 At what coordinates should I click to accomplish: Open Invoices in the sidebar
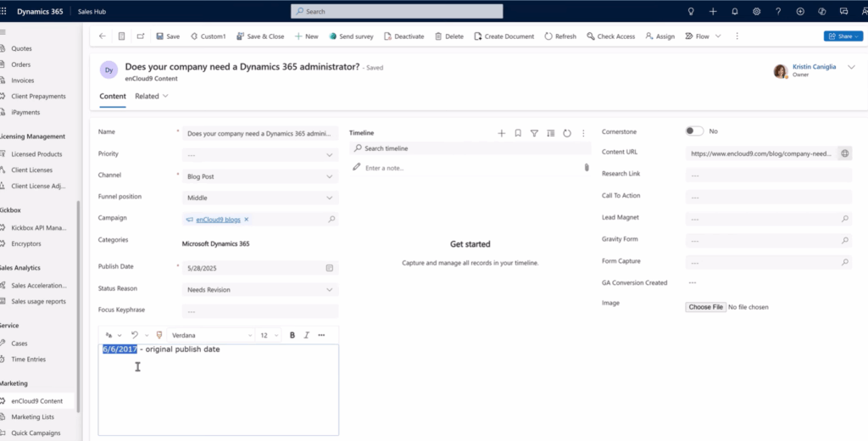click(23, 81)
